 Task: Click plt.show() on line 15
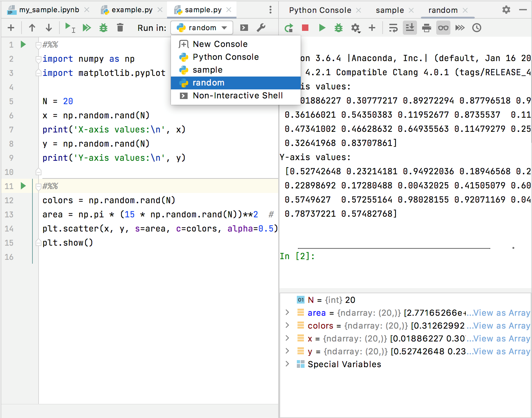point(68,243)
